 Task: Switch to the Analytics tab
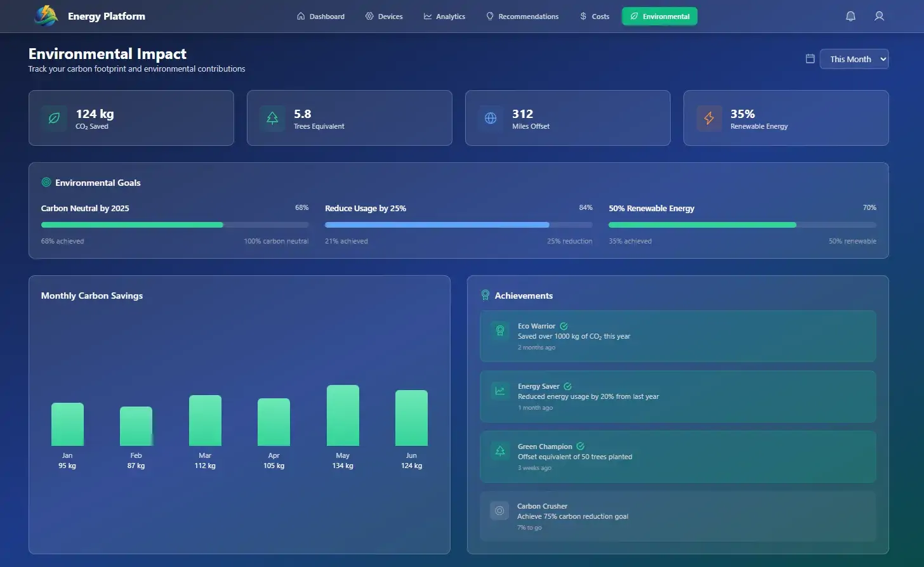[x=444, y=16]
